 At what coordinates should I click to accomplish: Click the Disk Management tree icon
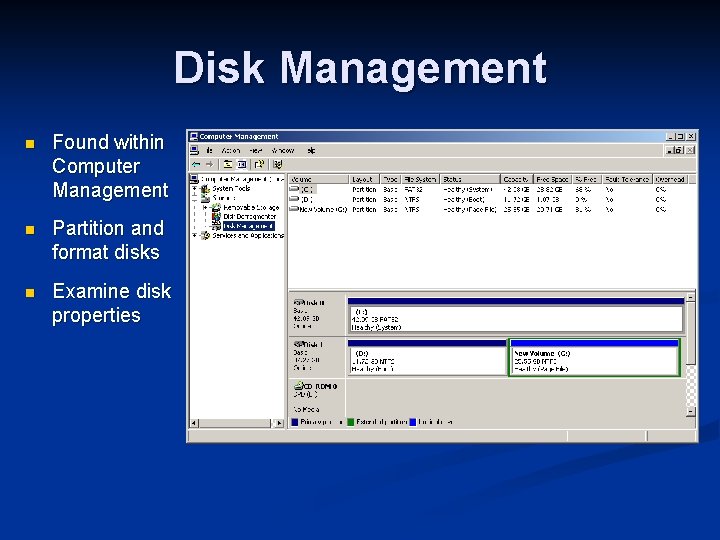[x=216, y=226]
